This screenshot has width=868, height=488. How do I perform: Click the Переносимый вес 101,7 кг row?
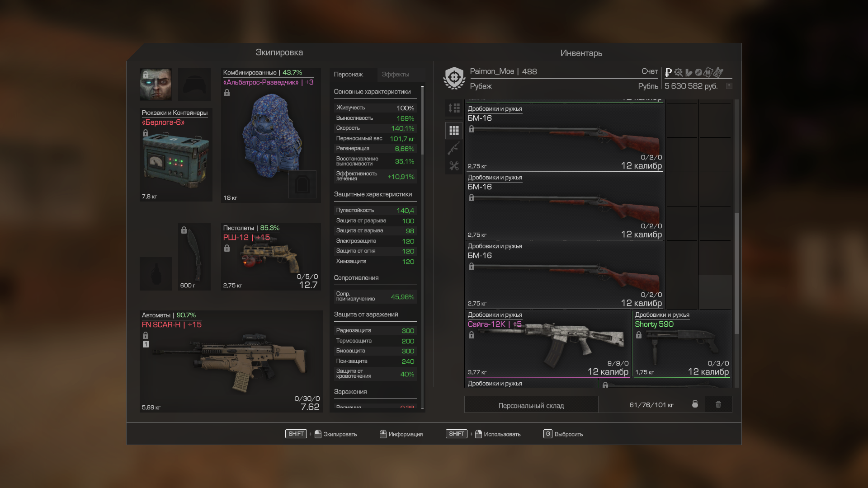375,139
